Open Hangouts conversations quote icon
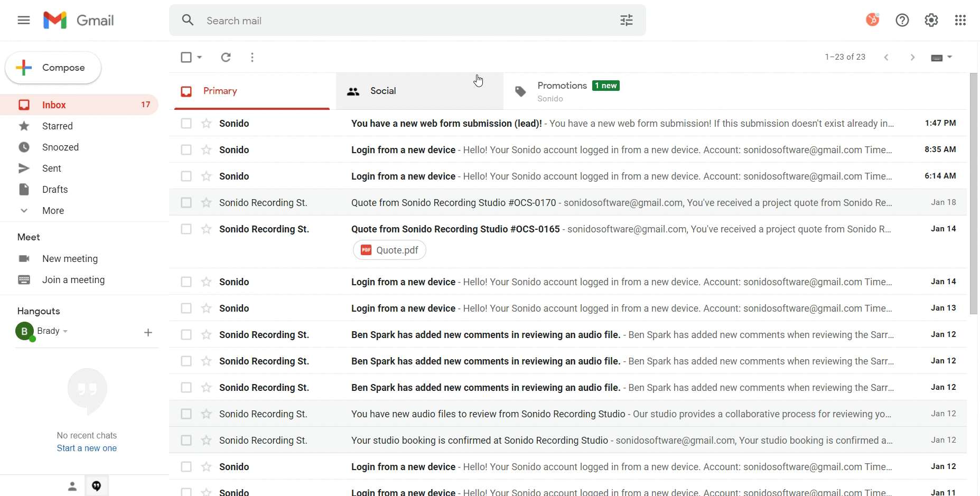980x496 pixels. tap(96, 486)
